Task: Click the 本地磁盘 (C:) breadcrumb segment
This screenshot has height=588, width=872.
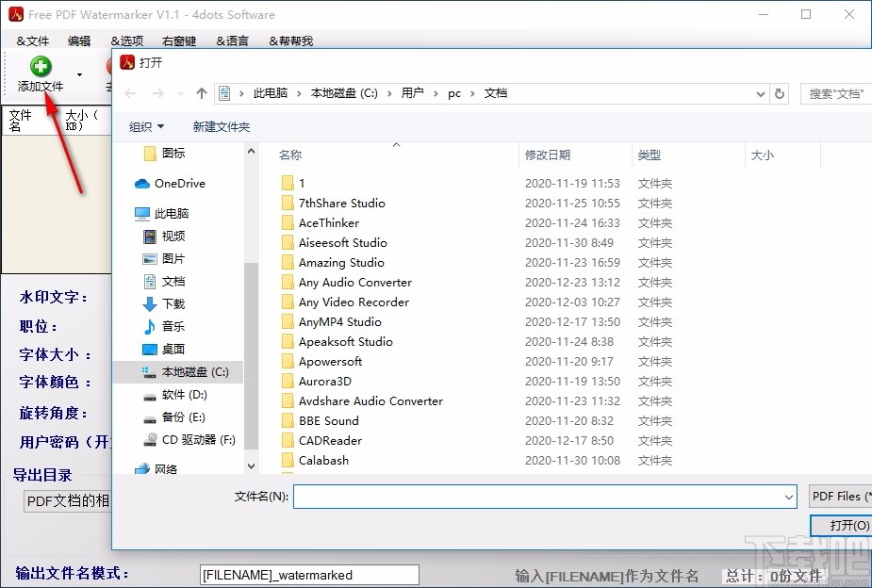Action: (344, 92)
